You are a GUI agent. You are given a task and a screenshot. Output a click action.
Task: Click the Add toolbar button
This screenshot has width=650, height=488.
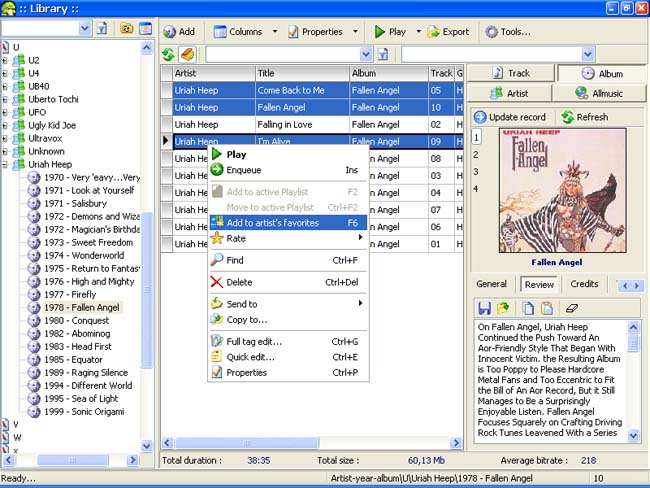point(179,31)
